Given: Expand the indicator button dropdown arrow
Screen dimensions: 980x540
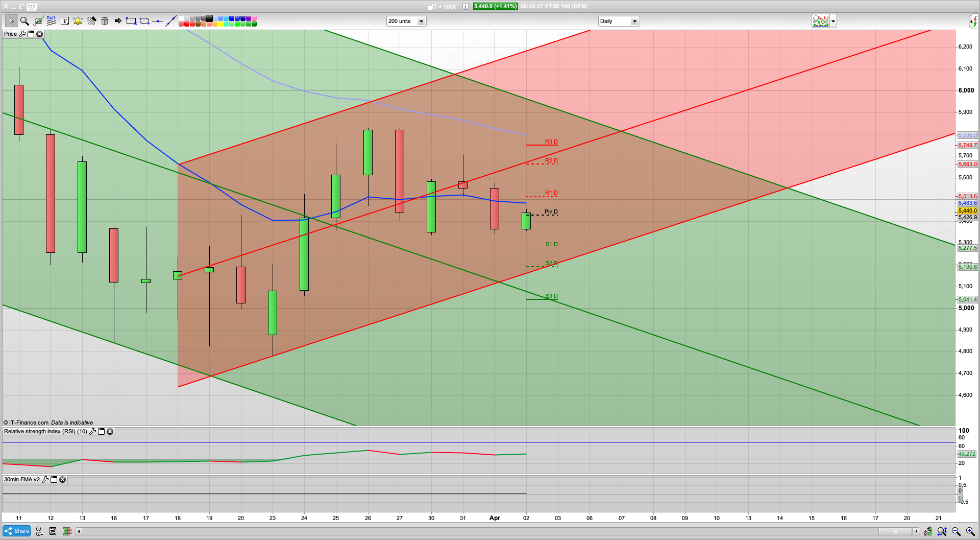Looking at the screenshot, I should (x=834, y=21).
